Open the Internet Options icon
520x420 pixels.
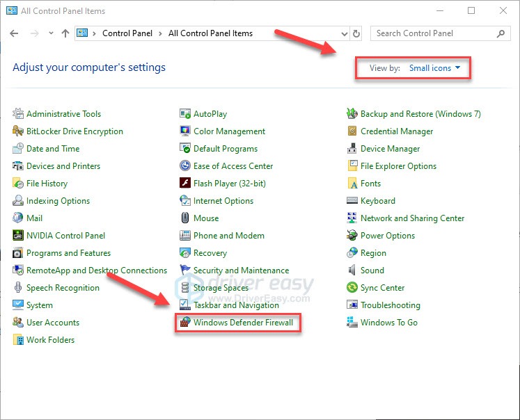coord(185,200)
